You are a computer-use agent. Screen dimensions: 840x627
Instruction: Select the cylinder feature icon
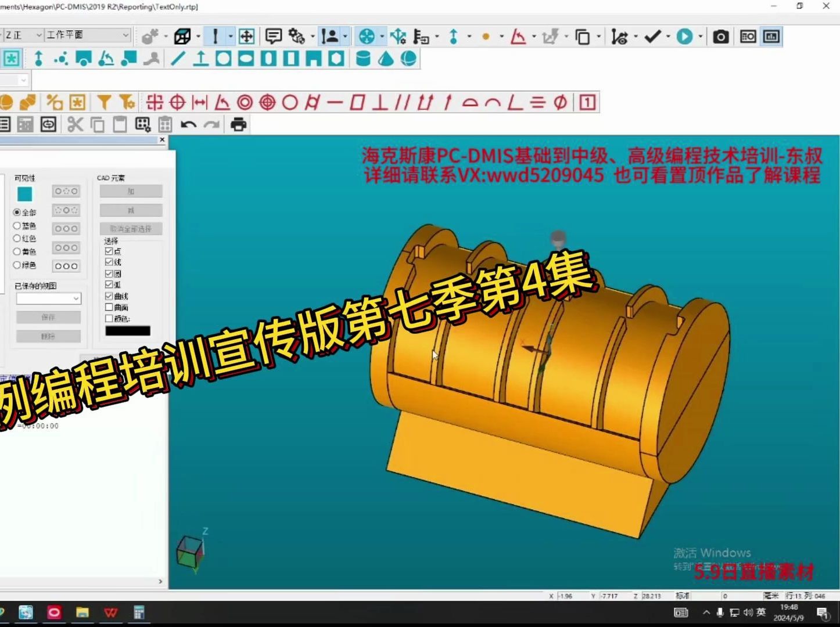[363, 59]
